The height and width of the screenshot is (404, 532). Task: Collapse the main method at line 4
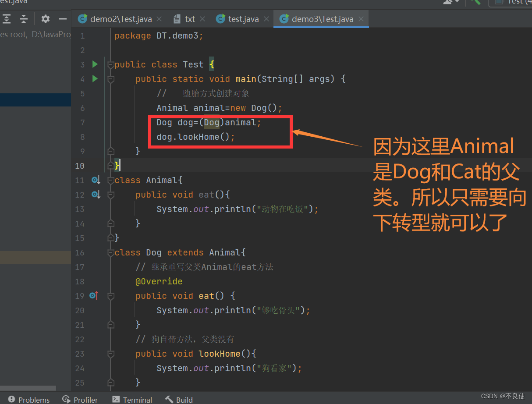111,79
